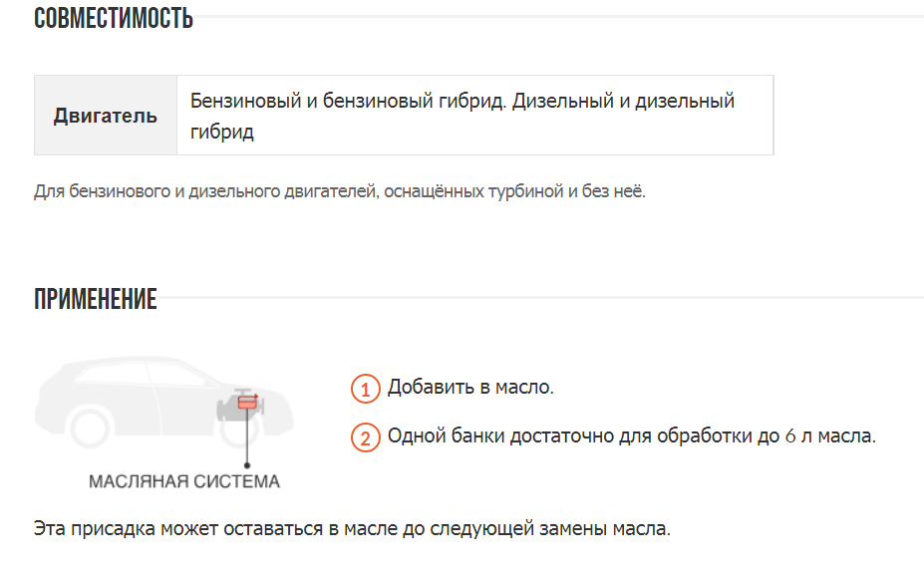Click the note about турбиной и без неё

[339, 191]
